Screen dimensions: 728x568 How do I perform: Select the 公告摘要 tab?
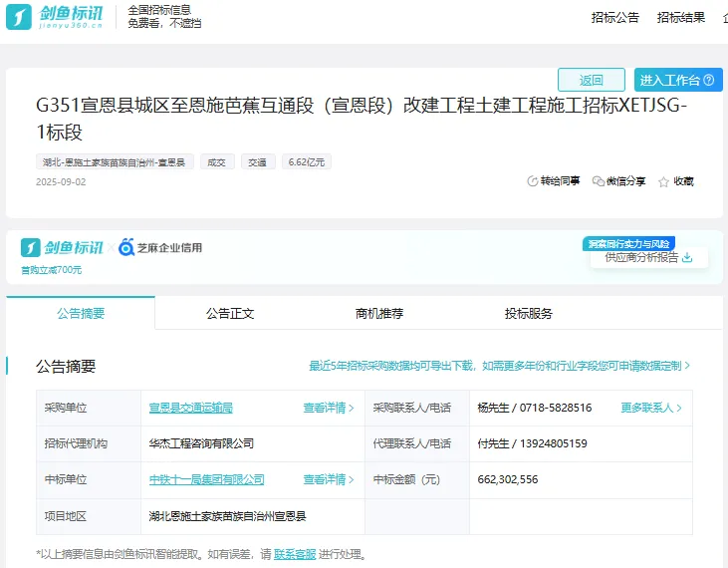(x=81, y=313)
